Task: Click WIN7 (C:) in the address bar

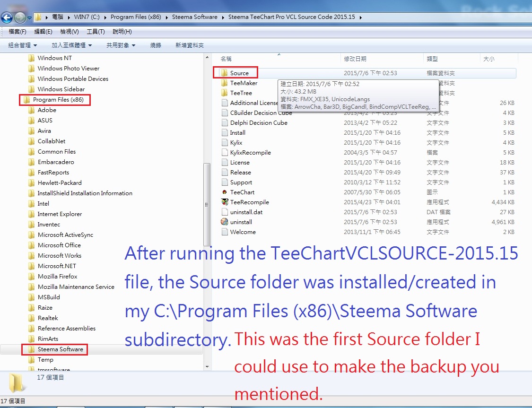Action: click(x=87, y=17)
